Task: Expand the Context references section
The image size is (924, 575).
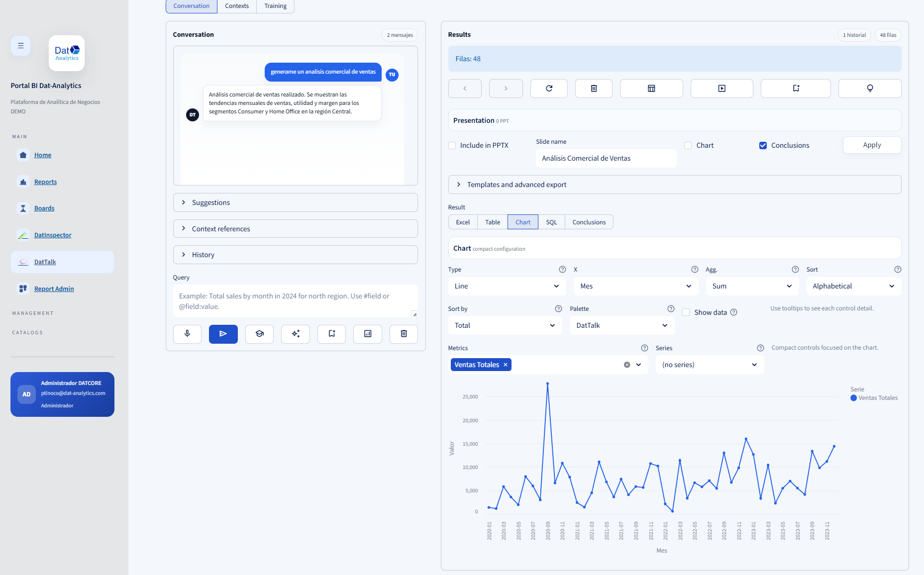Action: pyautogui.click(x=295, y=229)
